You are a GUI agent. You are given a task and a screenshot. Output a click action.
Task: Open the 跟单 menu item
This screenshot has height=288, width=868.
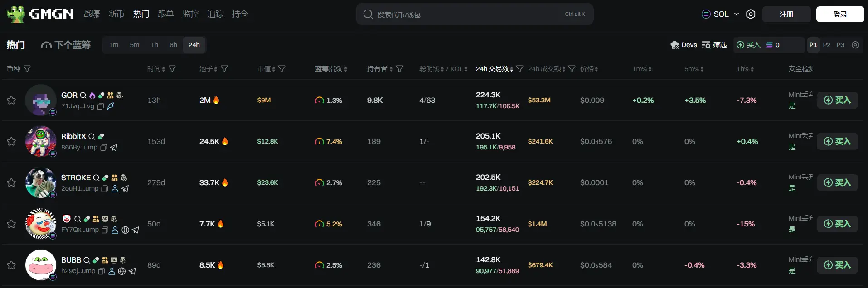(166, 14)
